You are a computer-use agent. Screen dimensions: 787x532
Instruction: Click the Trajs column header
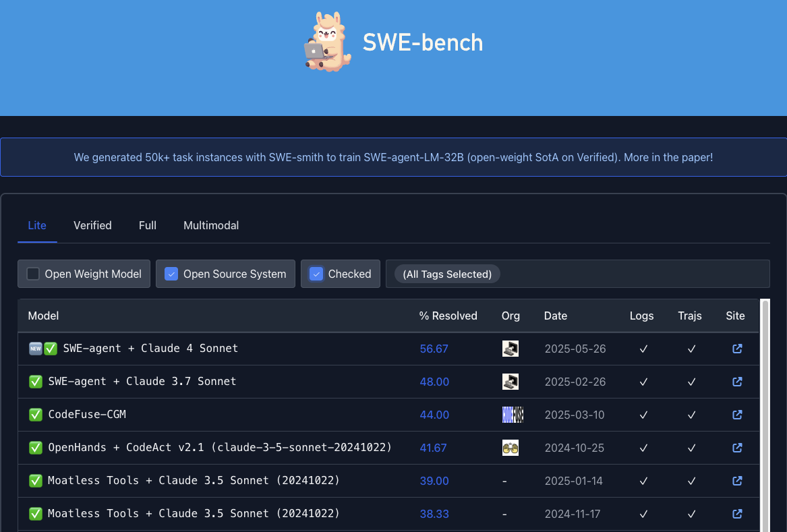pyautogui.click(x=690, y=316)
